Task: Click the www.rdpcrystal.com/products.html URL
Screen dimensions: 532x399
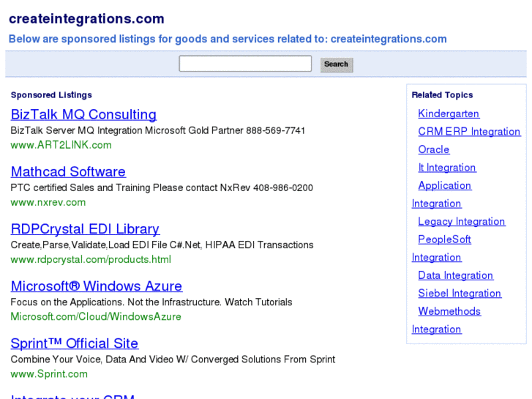Action: (x=91, y=259)
